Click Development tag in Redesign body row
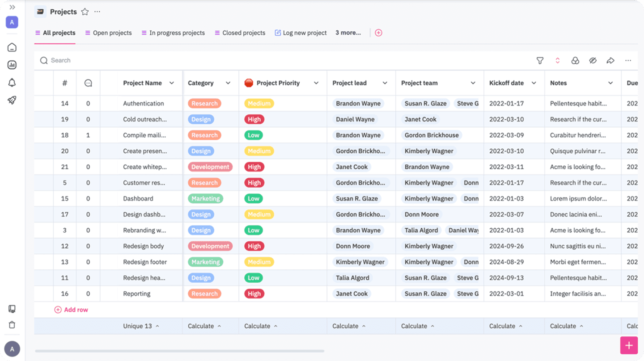 pos(210,246)
